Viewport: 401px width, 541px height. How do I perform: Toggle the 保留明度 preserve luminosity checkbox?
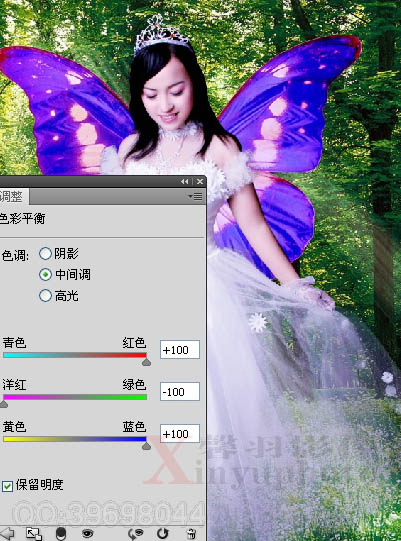pyautogui.click(x=7, y=486)
